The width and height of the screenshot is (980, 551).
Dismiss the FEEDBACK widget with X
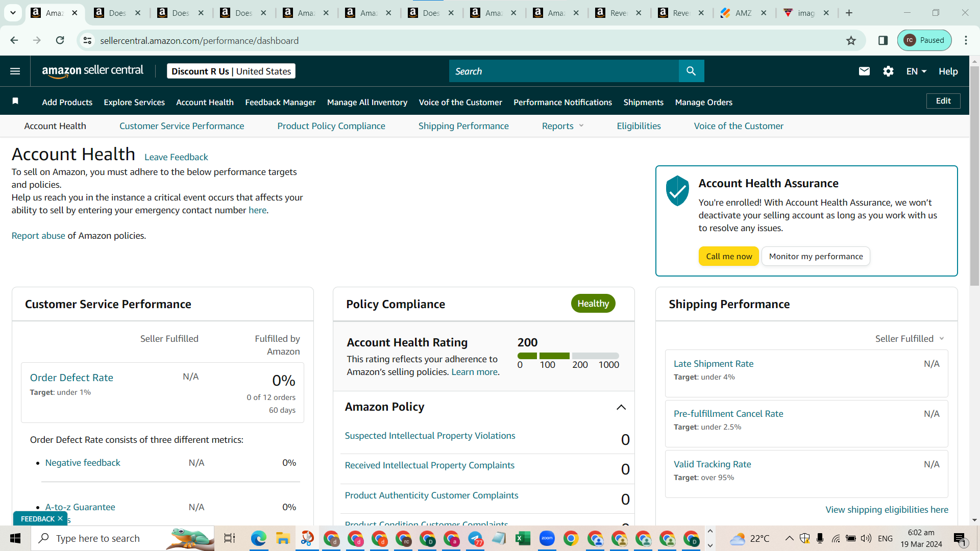click(x=60, y=518)
